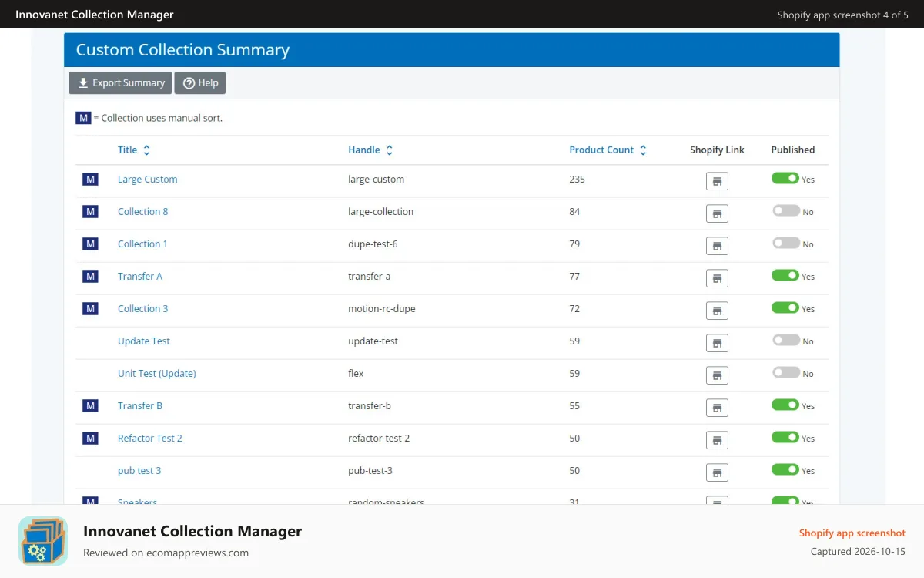Unpublish the pub test 3 collection
Screen dimensions: 924x578
point(785,469)
